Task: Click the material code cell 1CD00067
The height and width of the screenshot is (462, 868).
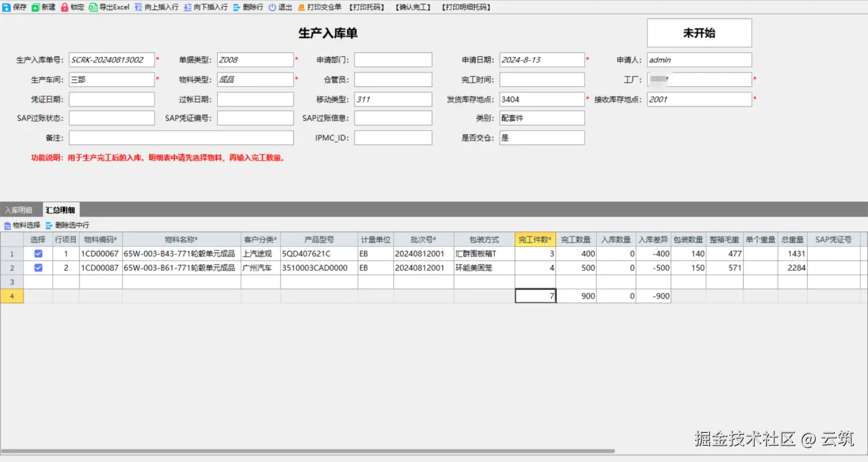Action: pos(100,254)
